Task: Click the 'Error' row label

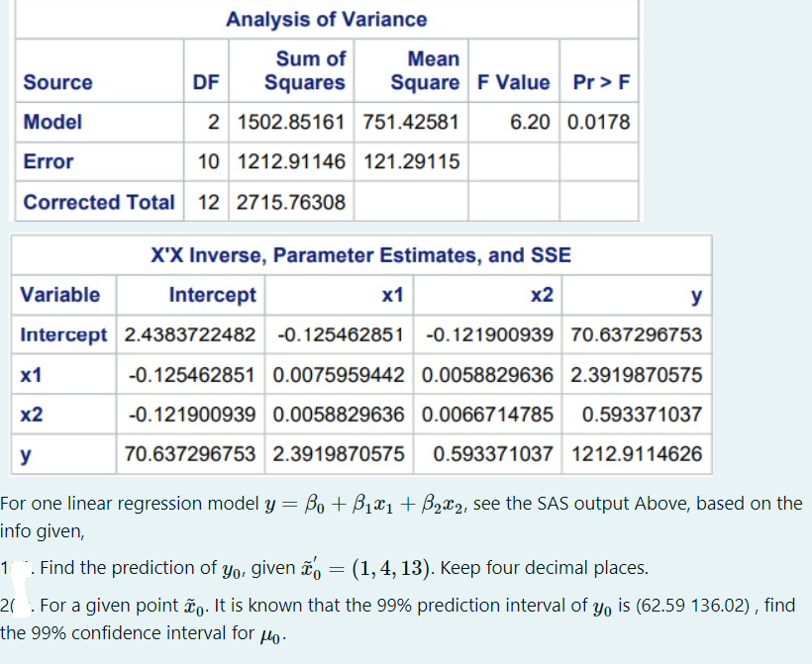Action: coord(49,161)
